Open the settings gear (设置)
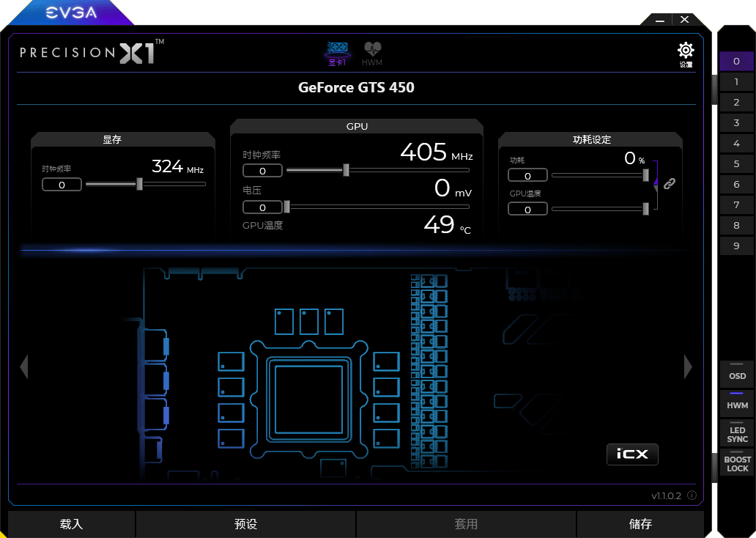 coord(686,54)
